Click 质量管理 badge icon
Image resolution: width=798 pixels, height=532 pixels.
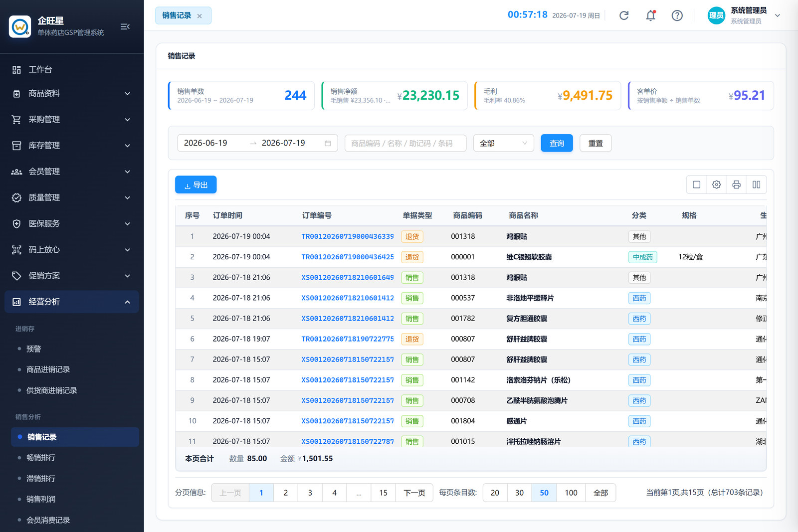pos(16,198)
